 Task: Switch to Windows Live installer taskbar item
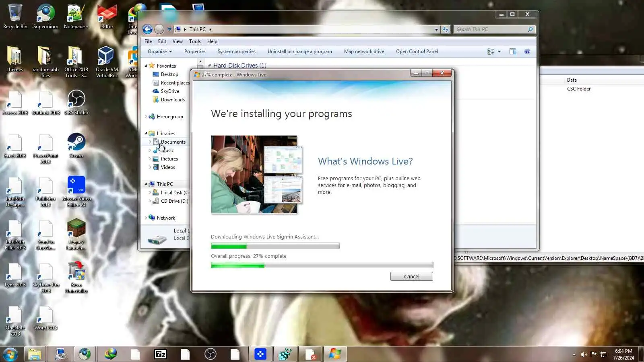point(335,354)
